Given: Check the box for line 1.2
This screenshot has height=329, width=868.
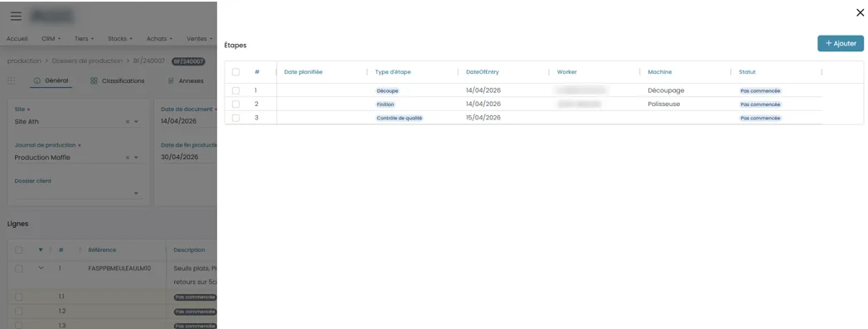Looking at the screenshot, I should coord(19,312).
